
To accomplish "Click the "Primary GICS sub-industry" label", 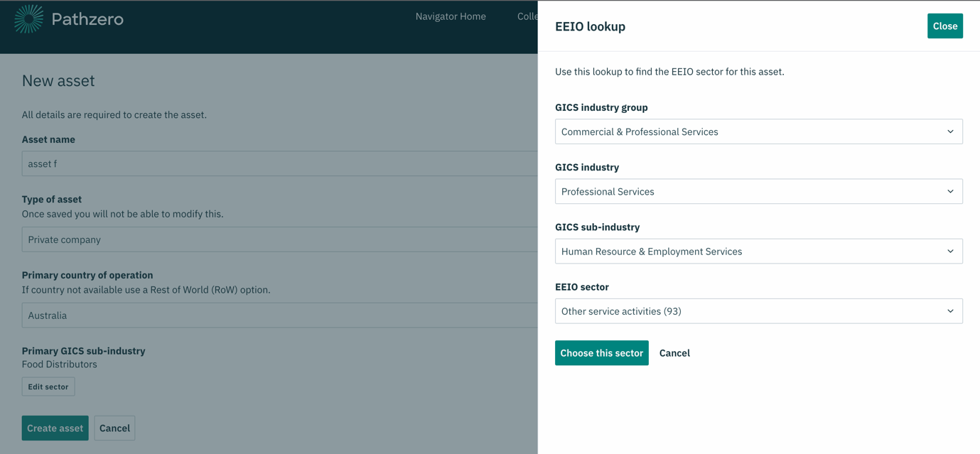I will pyautogui.click(x=83, y=351).
